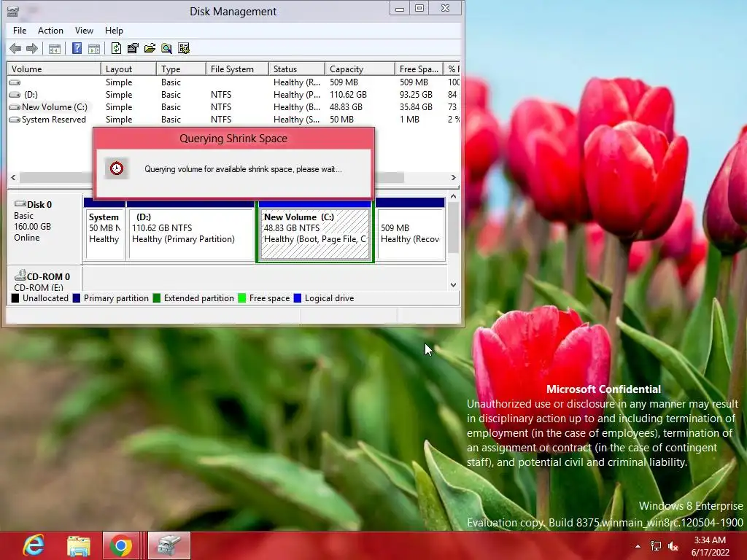
Task: Click the 110.62 GB capacity cell
Action: click(348, 95)
